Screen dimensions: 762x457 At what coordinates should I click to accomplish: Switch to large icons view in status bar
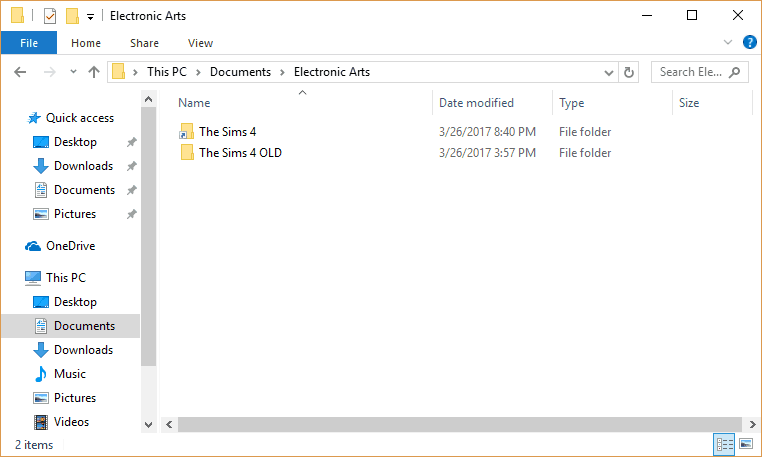tap(746, 443)
